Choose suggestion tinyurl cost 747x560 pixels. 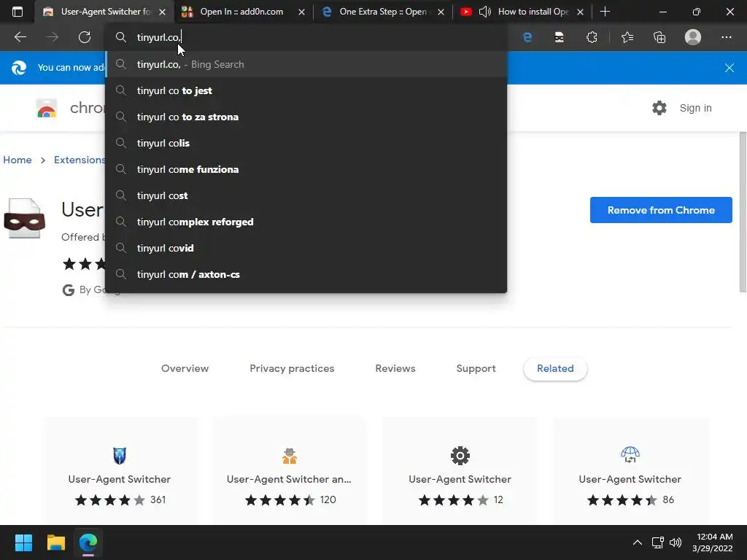(306, 195)
